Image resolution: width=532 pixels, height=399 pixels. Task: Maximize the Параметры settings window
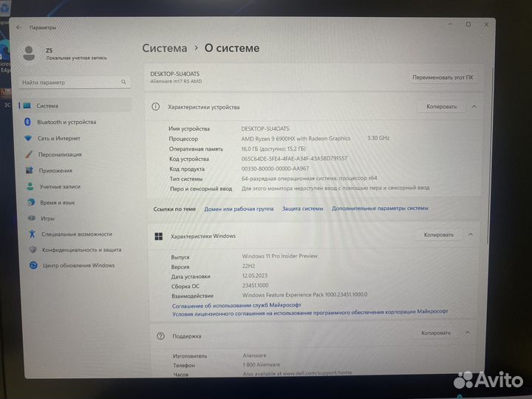pos(468,24)
